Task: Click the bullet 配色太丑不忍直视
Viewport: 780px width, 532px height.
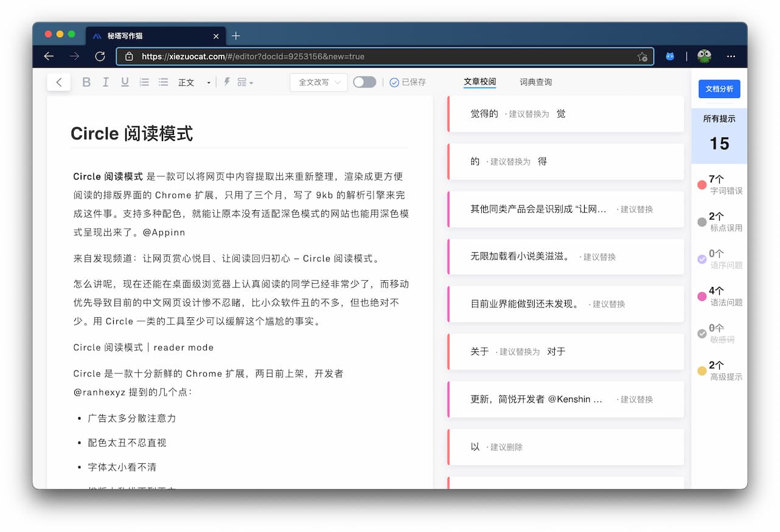Action: [x=127, y=443]
